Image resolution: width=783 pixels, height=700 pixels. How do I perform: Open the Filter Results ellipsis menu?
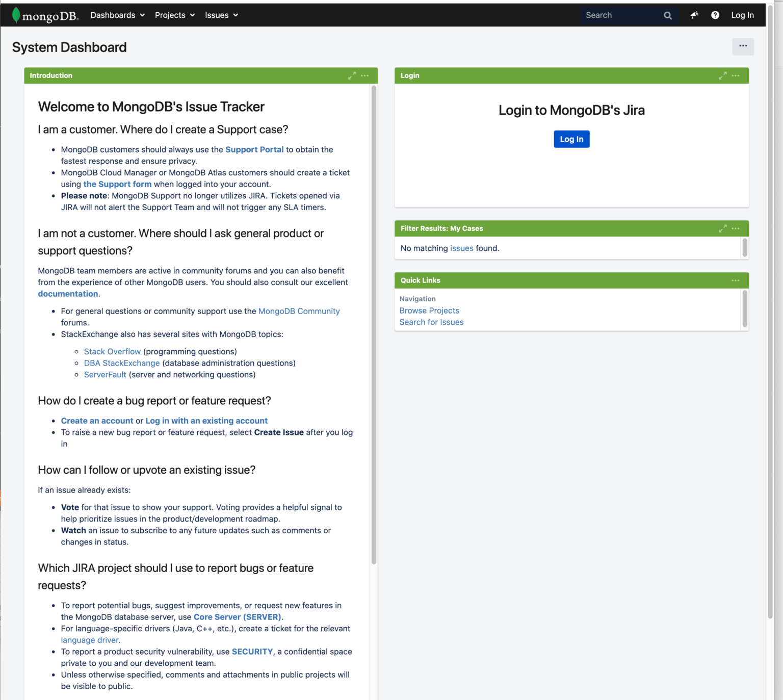tap(735, 228)
